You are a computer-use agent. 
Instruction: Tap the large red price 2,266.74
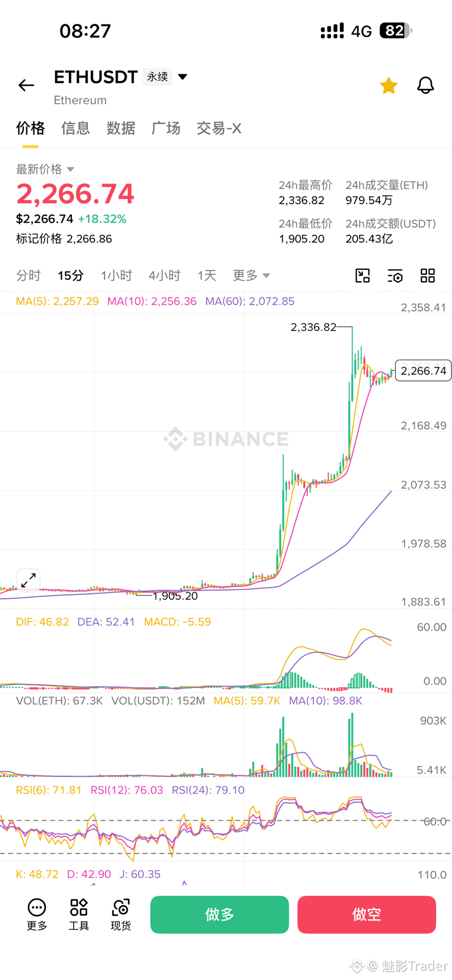[75, 194]
